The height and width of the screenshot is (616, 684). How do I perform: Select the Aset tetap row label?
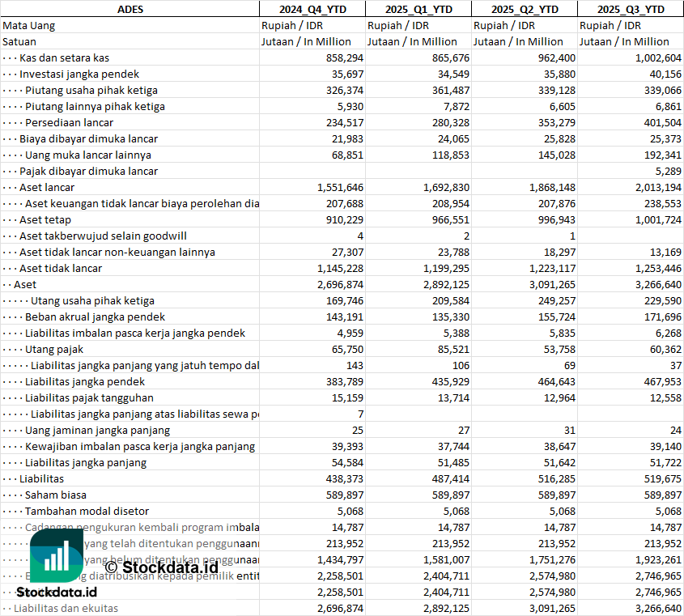pyautogui.click(x=45, y=219)
